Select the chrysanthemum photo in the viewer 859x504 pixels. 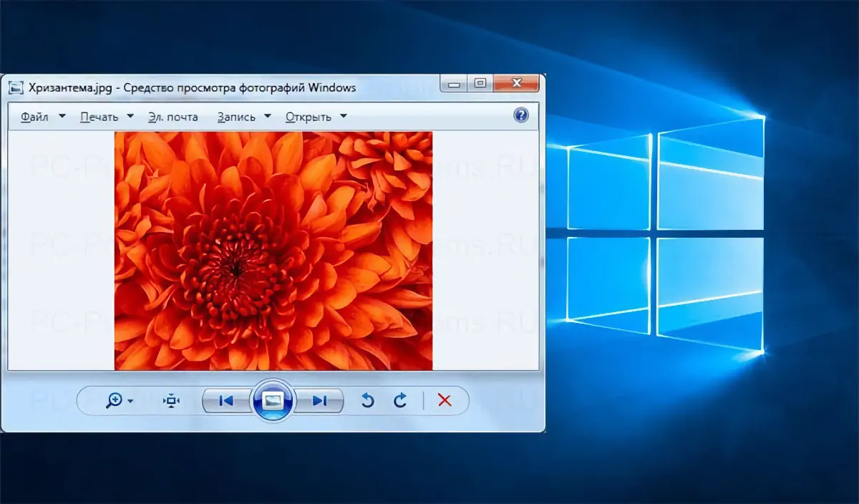click(273, 251)
